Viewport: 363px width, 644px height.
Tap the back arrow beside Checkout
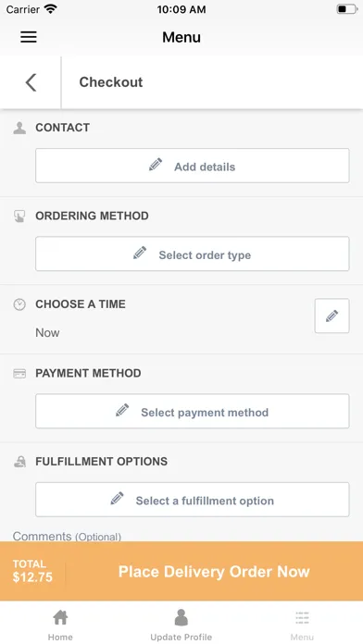[31, 82]
